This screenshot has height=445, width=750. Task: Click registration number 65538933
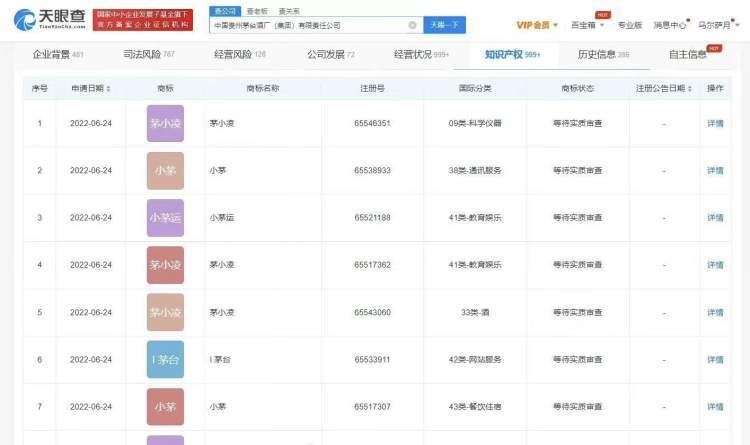tap(372, 170)
